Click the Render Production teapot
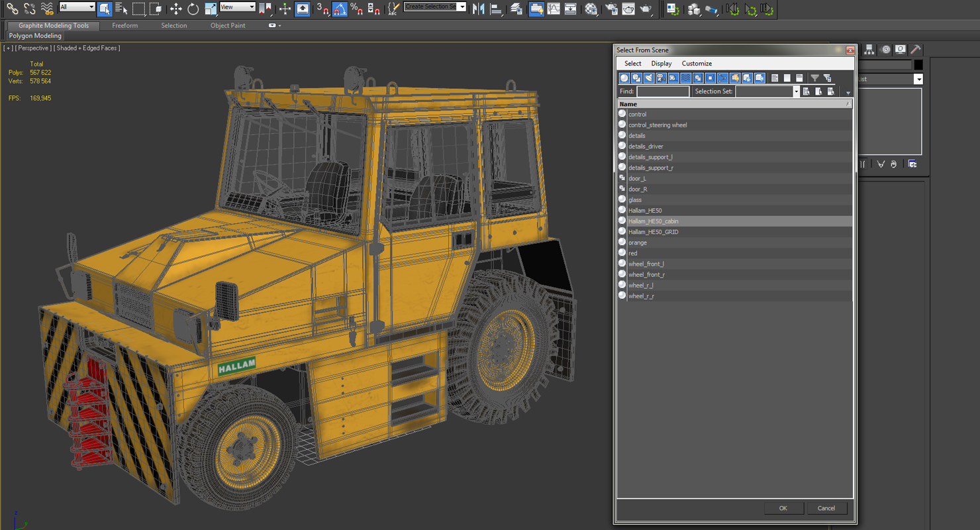This screenshot has width=980, height=530. point(646,9)
